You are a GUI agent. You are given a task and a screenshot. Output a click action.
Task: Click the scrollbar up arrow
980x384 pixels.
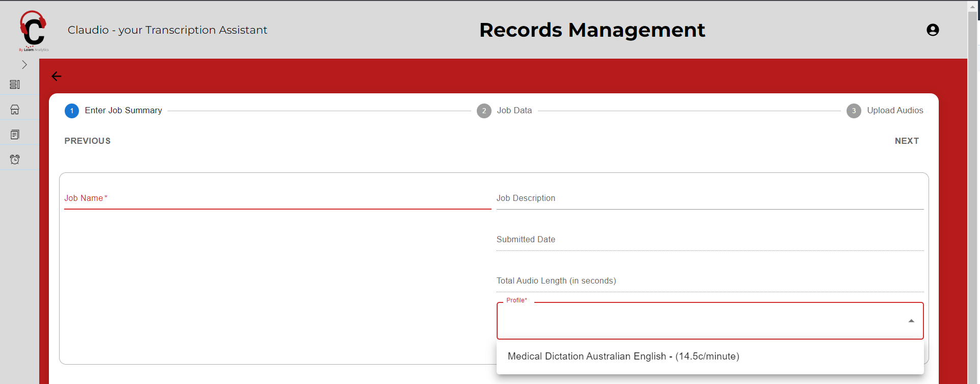click(x=972, y=7)
